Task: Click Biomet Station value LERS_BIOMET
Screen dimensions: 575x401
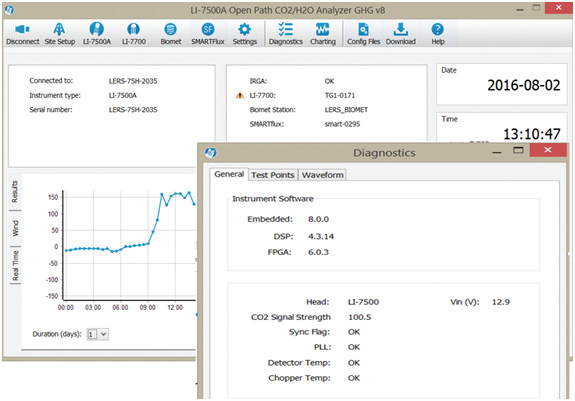Action: pyautogui.click(x=346, y=110)
